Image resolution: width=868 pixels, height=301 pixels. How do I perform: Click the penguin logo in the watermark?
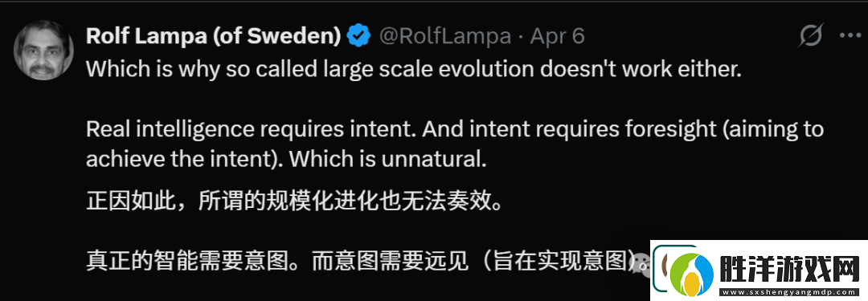point(691,275)
